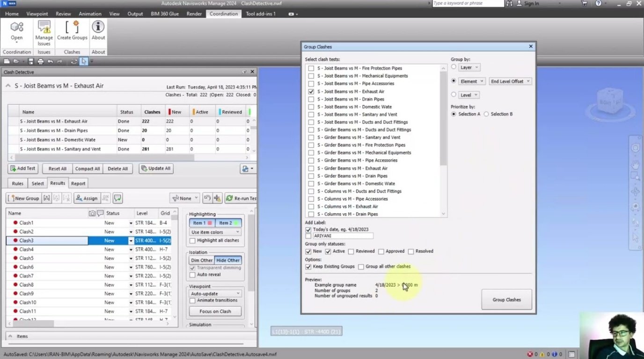Image resolution: width=644 pixels, height=359 pixels.
Task: Uncheck the Today's date label checkbox
Action: click(x=308, y=230)
